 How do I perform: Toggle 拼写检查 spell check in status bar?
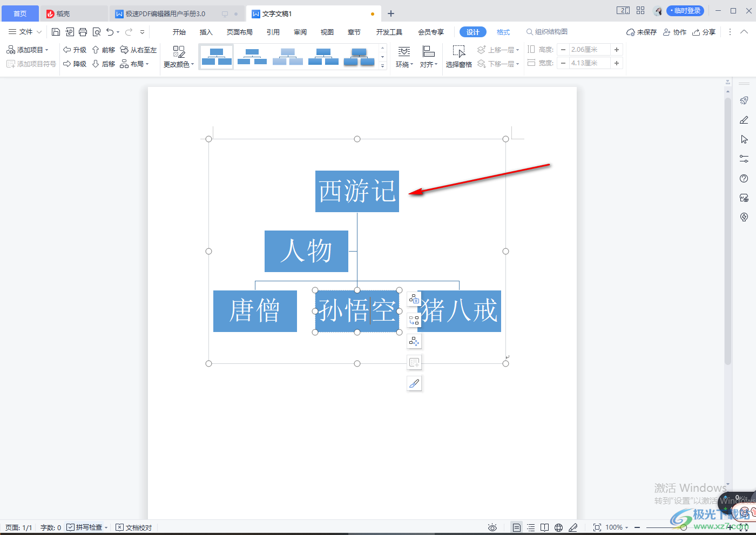pos(87,527)
